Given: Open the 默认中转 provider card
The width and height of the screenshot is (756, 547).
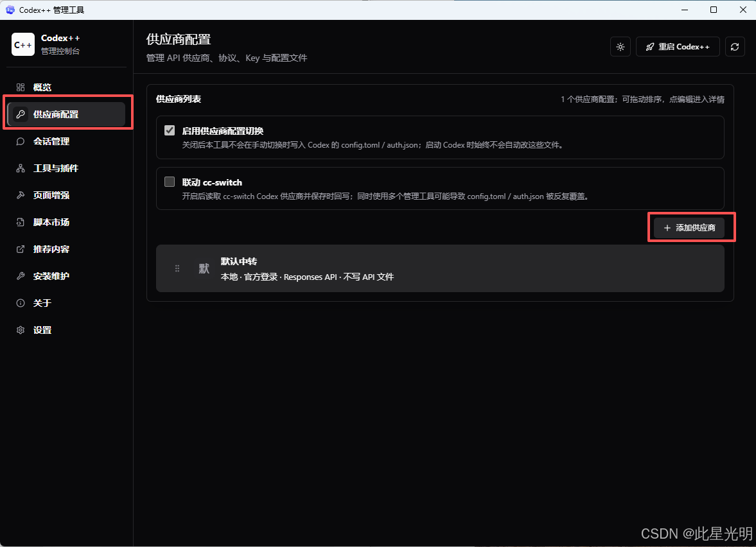Looking at the screenshot, I should (440, 268).
